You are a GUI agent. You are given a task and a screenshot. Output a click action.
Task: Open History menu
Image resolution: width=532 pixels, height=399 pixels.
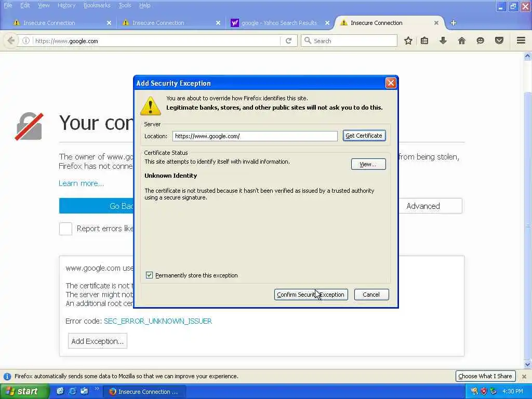point(66,5)
